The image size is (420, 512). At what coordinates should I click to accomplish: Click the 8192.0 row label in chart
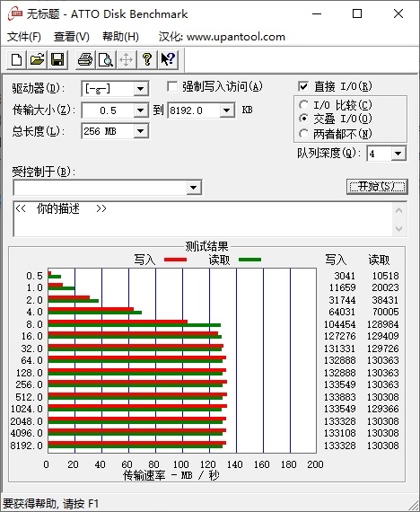[26, 446]
